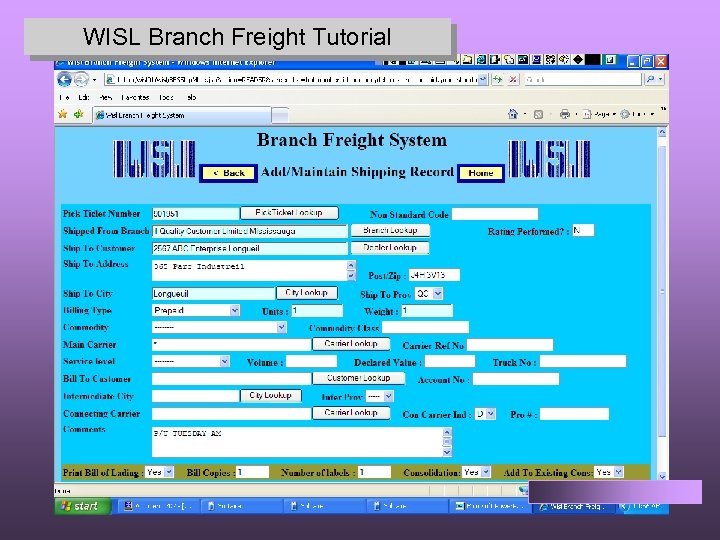
Task: Click the Weight field
Action: point(427,311)
